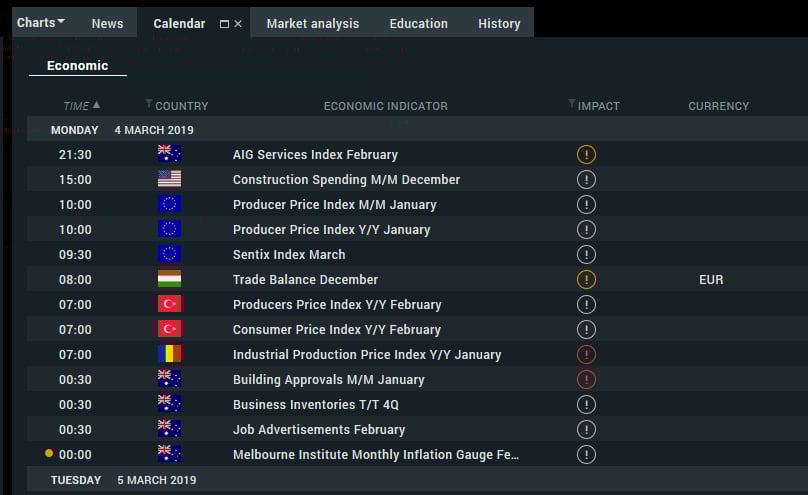Sort by the Time column arrow
Viewport: 808px width, 495px height.
[96, 105]
